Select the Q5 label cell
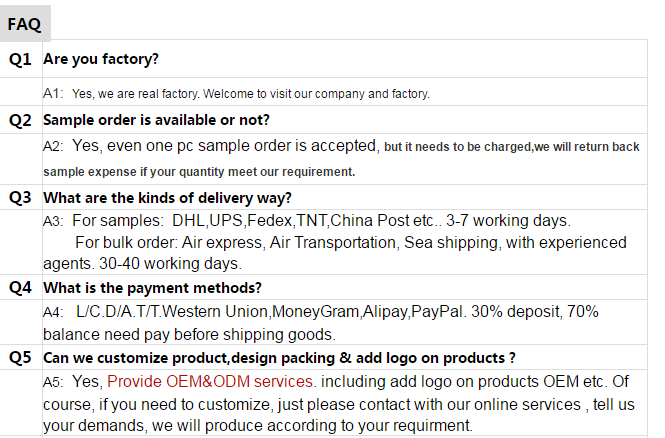Screen dimensions: 665x438 point(20,357)
